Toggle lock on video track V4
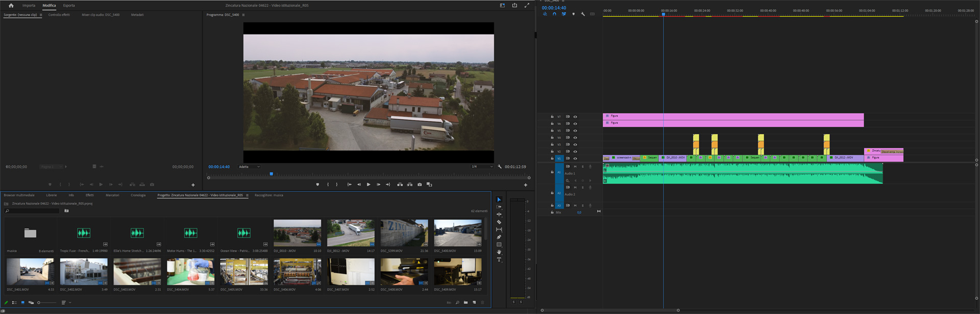980x314 pixels. tap(552, 138)
